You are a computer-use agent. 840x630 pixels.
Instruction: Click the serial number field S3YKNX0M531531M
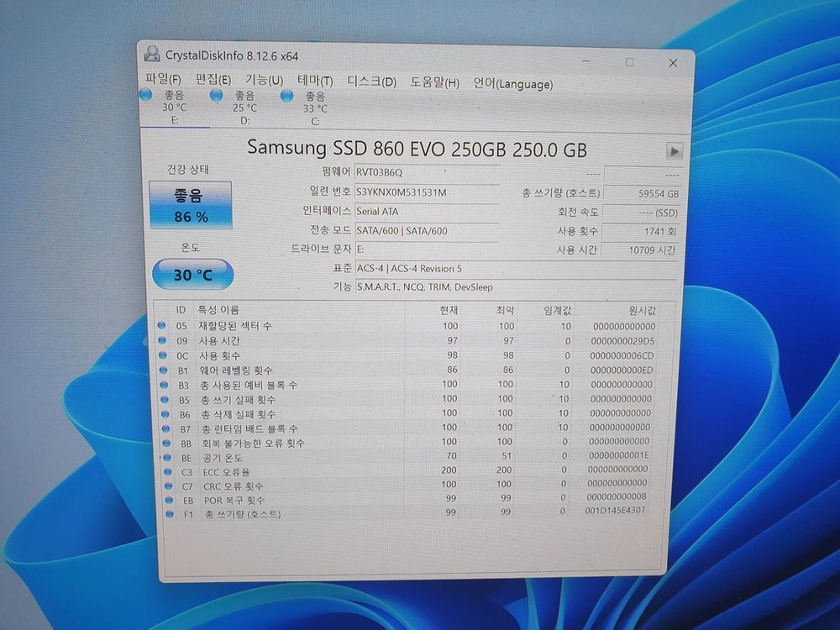(427, 192)
